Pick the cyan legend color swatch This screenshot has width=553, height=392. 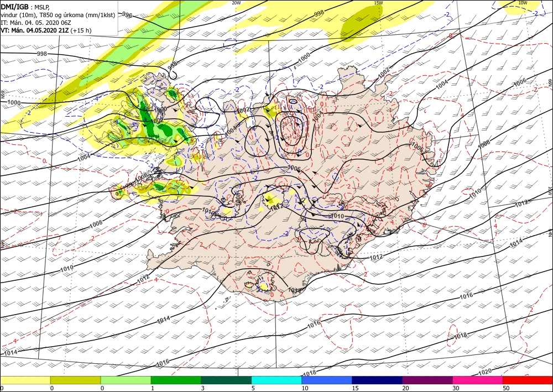[x=276, y=380]
